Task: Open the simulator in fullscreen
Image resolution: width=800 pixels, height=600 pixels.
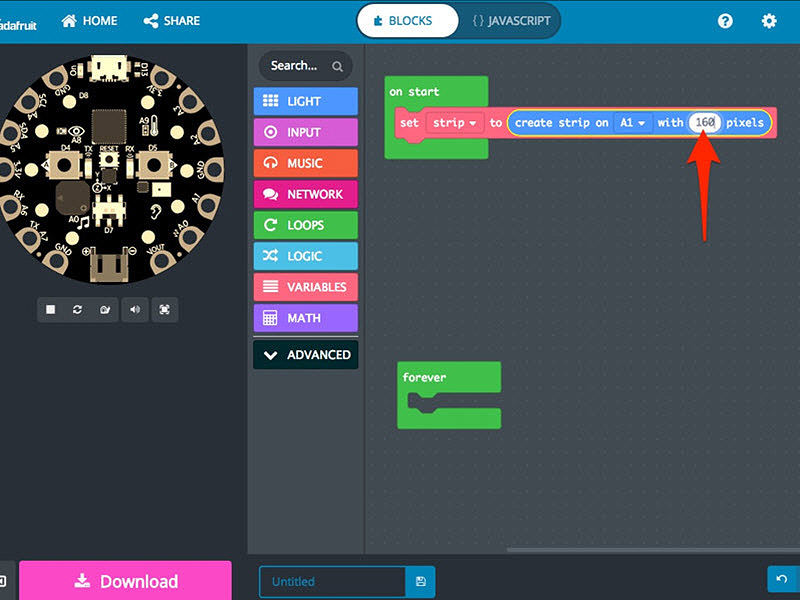Action: click(163, 310)
